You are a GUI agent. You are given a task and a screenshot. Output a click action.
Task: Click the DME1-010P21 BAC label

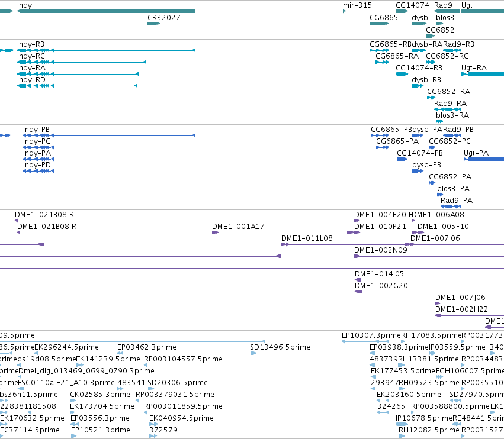[380, 227]
